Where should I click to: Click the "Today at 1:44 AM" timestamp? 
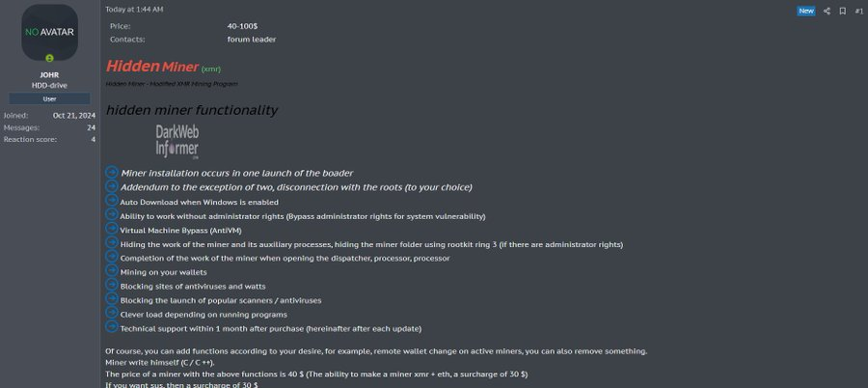pyautogui.click(x=134, y=9)
